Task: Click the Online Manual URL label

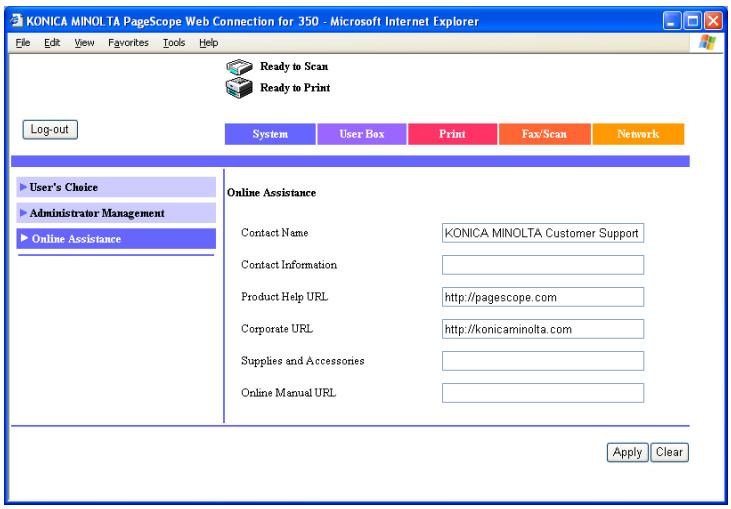Action: (288, 393)
